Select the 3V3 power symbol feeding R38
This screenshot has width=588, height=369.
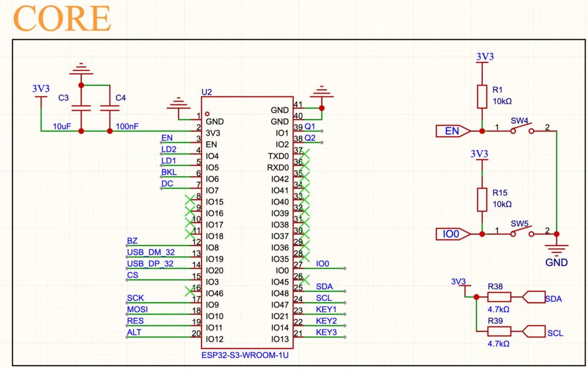461,282
